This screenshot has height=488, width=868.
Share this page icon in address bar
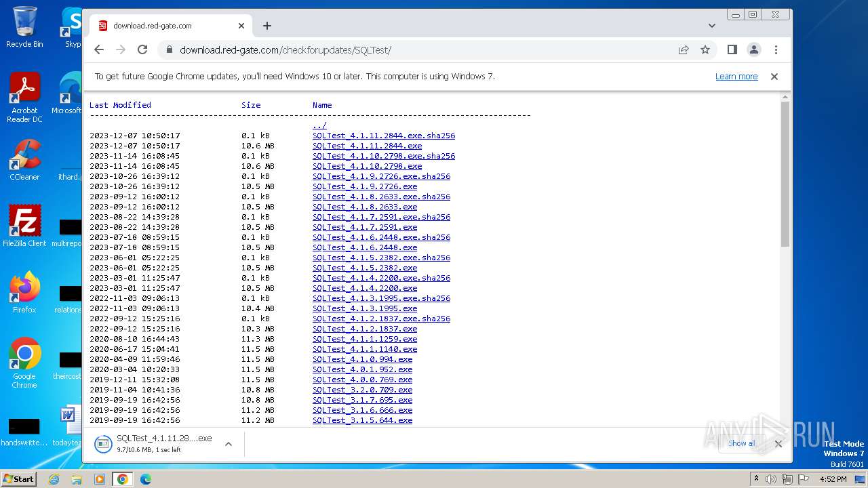pyautogui.click(x=684, y=49)
